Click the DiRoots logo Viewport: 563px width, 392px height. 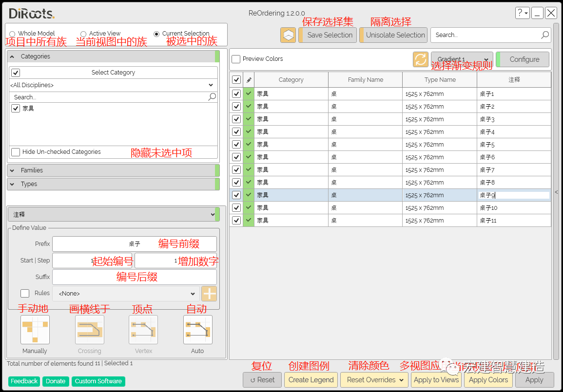[x=31, y=13]
